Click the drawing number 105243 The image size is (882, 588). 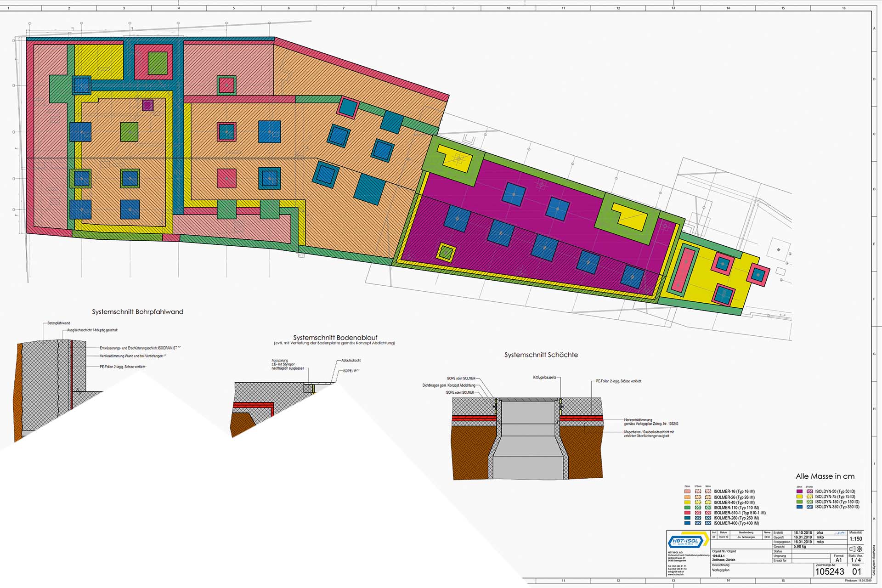point(830,571)
